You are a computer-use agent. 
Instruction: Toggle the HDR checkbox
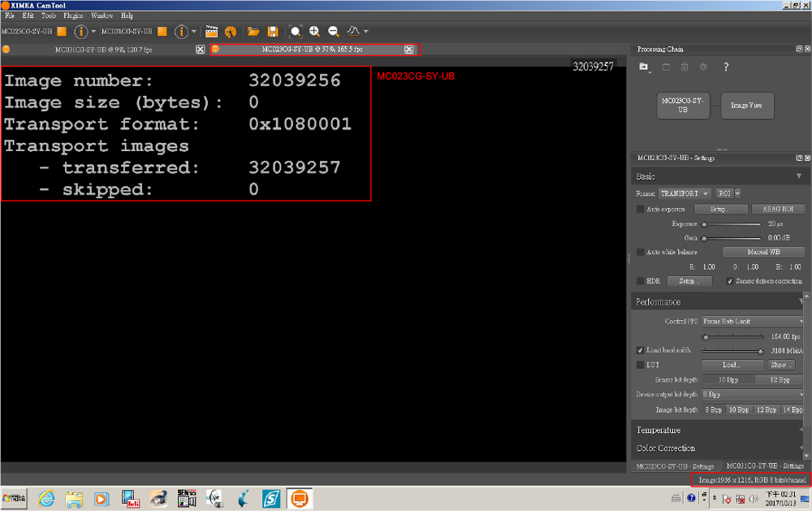641,281
